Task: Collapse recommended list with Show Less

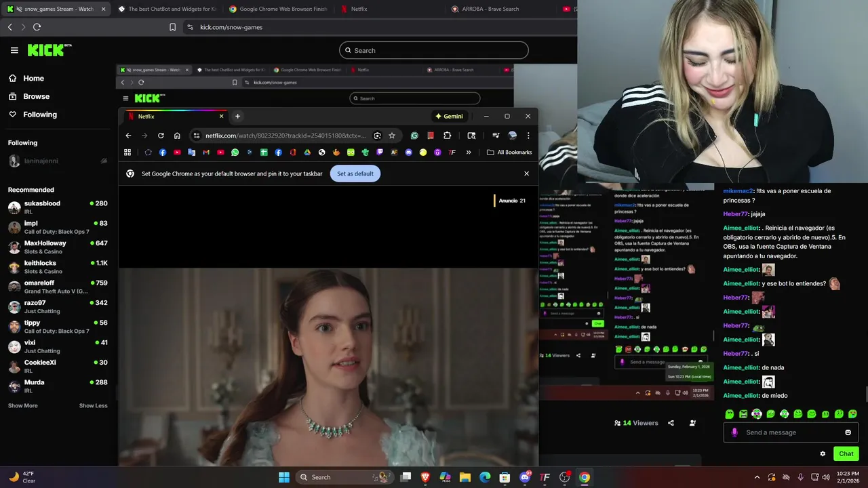Action: [94, 406]
